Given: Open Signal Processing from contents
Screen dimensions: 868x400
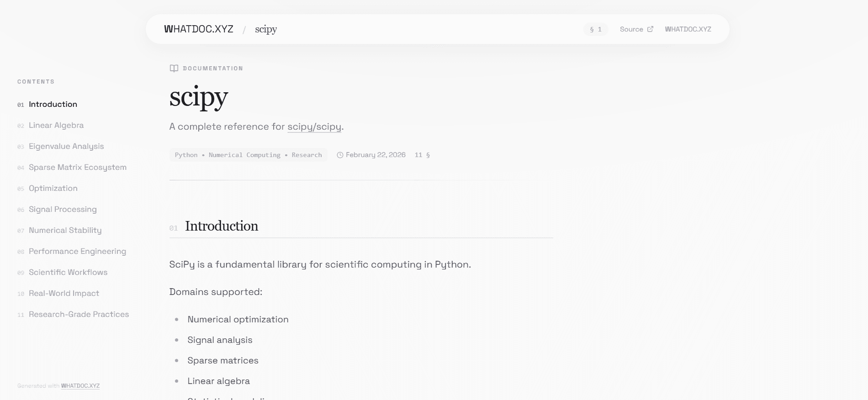Looking at the screenshot, I should pyautogui.click(x=63, y=209).
